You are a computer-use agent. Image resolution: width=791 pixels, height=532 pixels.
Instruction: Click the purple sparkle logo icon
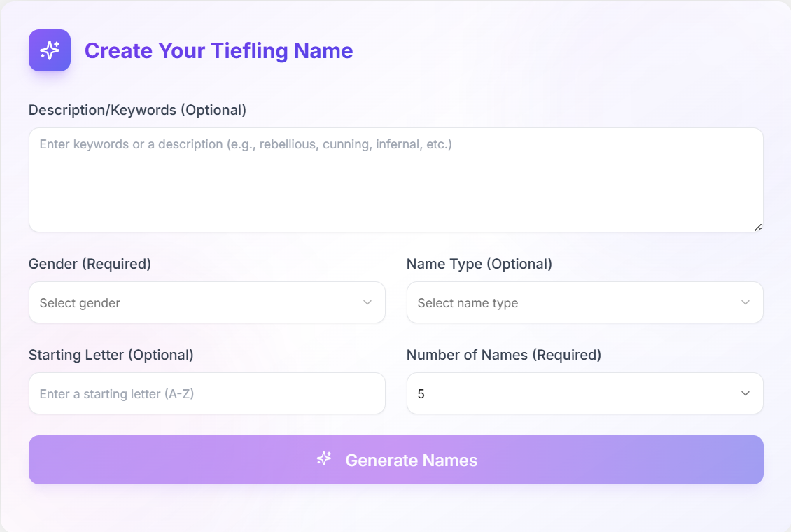[50, 50]
